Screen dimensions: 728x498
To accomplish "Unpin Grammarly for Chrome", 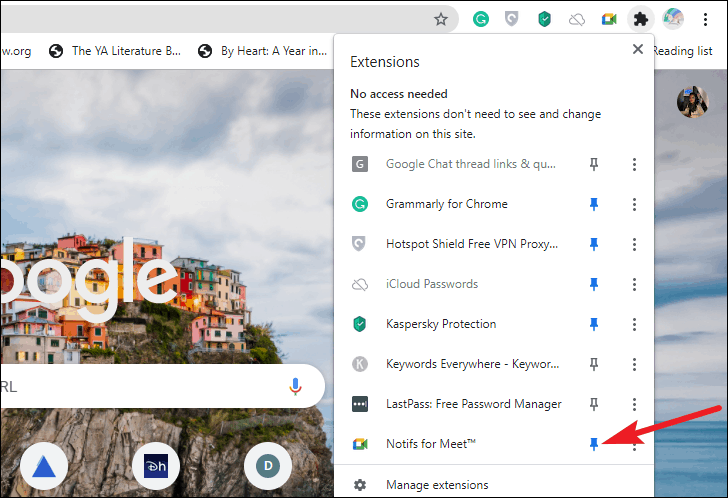I will 594,204.
